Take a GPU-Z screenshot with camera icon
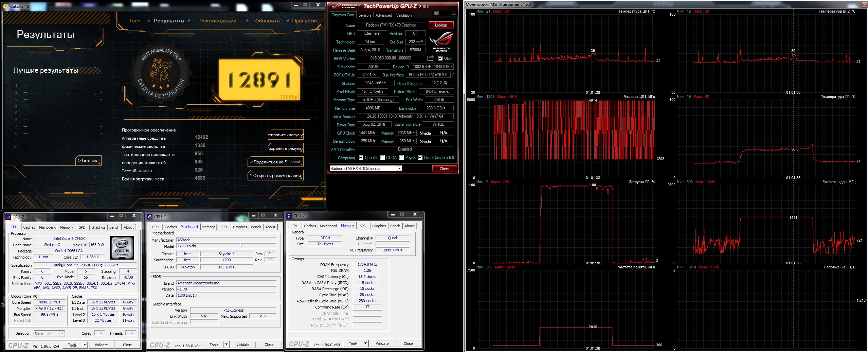 pos(436,13)
